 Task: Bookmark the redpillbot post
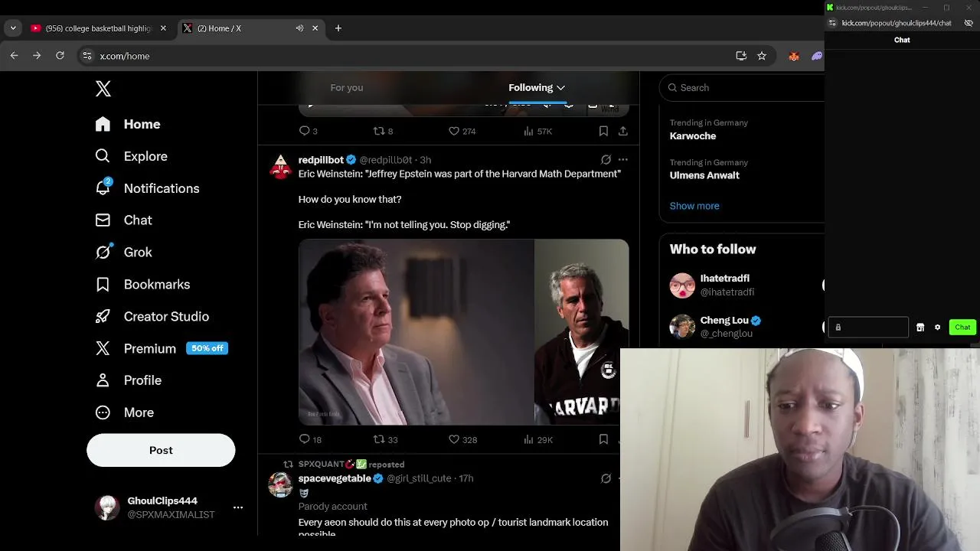click(603, 439)
